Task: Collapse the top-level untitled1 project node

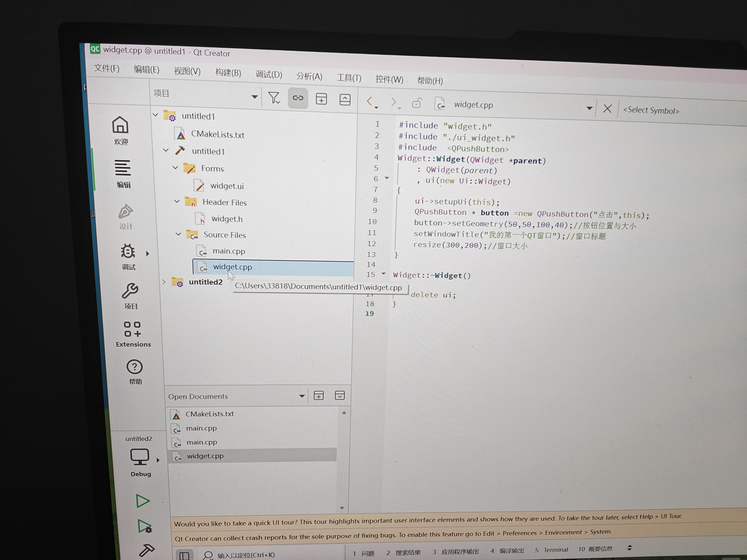Action: tap(155, 115)
